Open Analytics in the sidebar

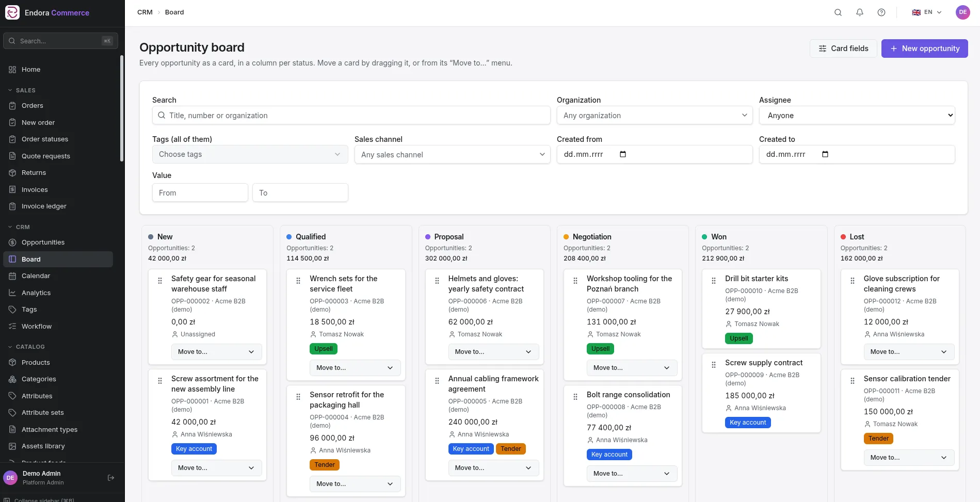pyautogui.click(x=58, y=293)
